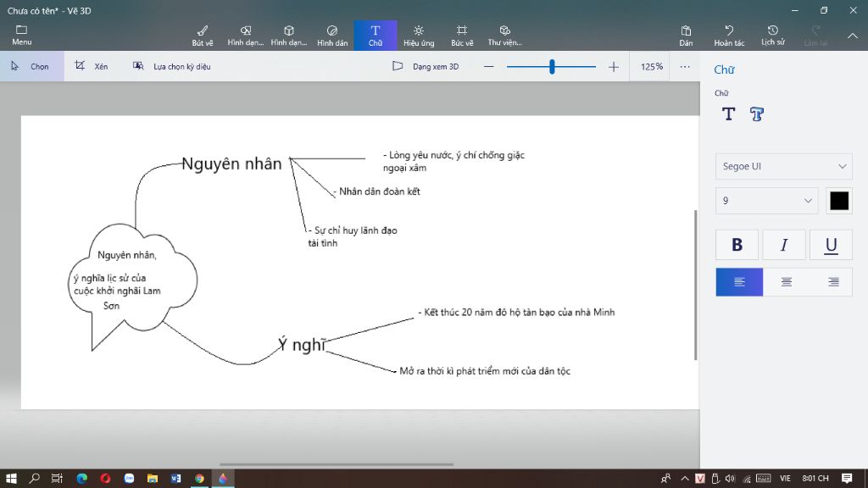Set right text alignment
The width and height of the screenshot is (868, 488).
(x=832, y=282)
